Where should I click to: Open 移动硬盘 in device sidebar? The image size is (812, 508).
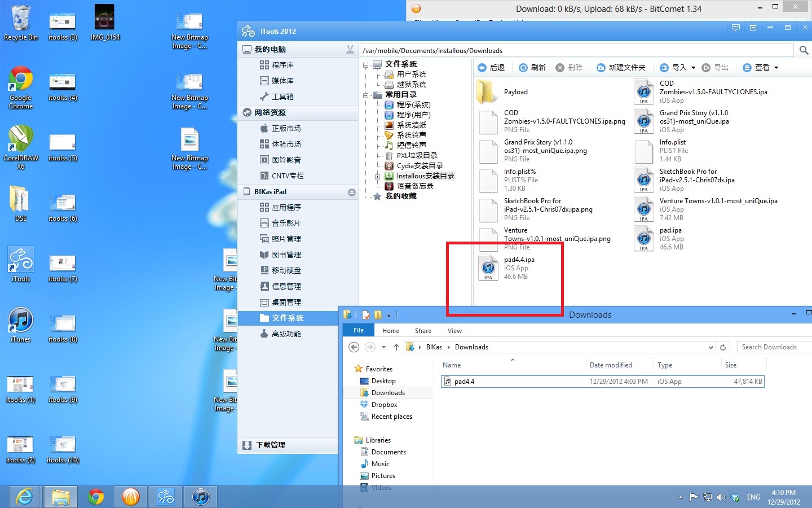280,270
